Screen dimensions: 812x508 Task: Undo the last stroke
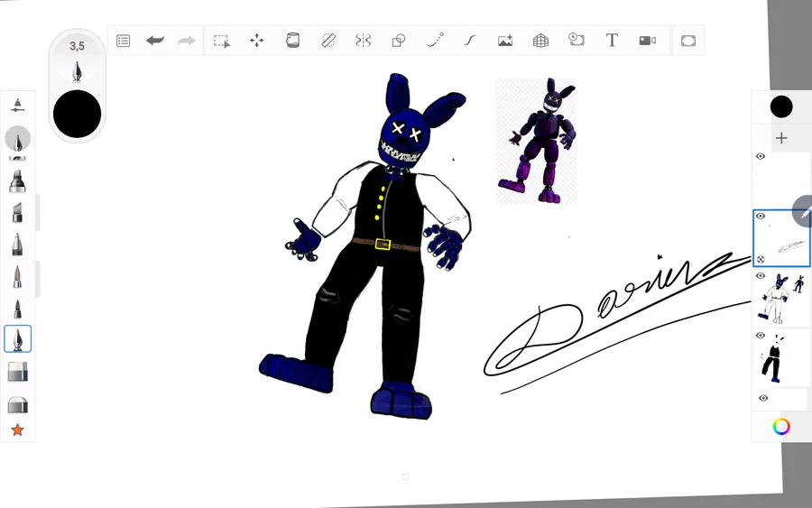pyautogui.click(x=155, y=41)
